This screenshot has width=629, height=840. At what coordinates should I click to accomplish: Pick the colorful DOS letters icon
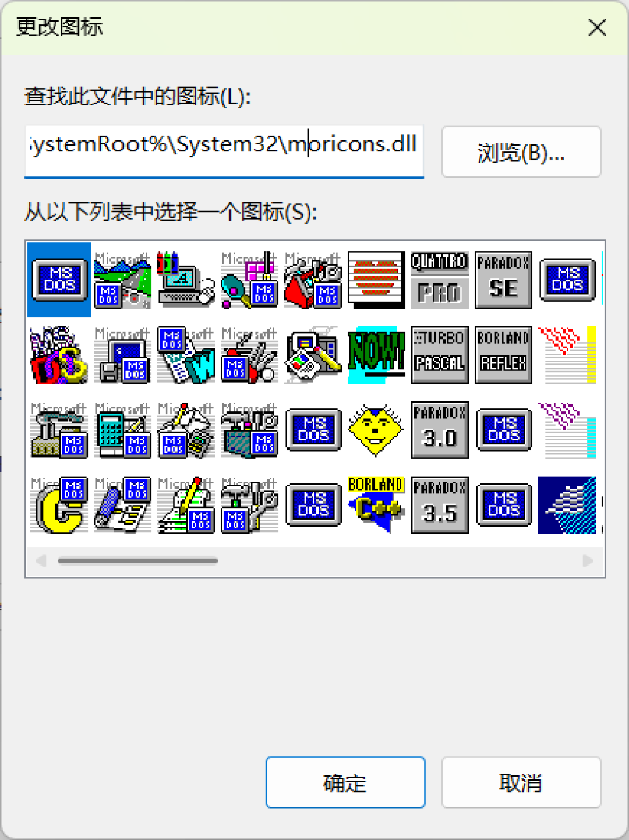pos(59,355)
